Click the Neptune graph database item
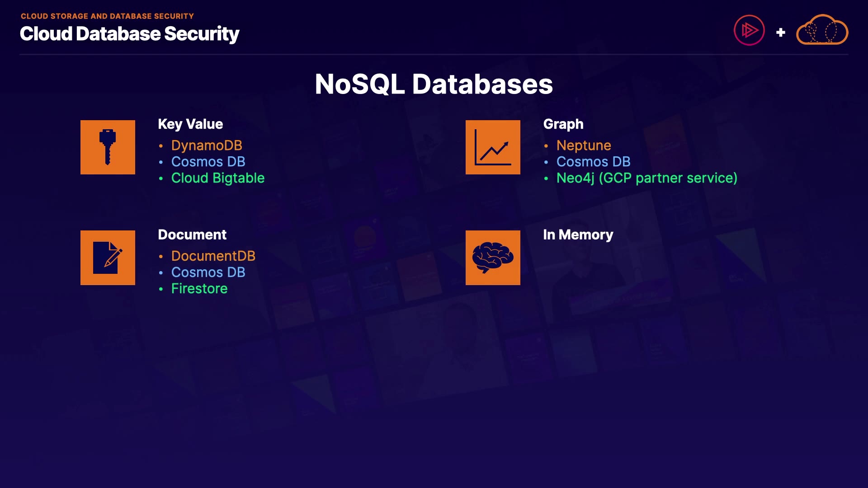Viewport: 868px width, 488px height. [584, 145]
